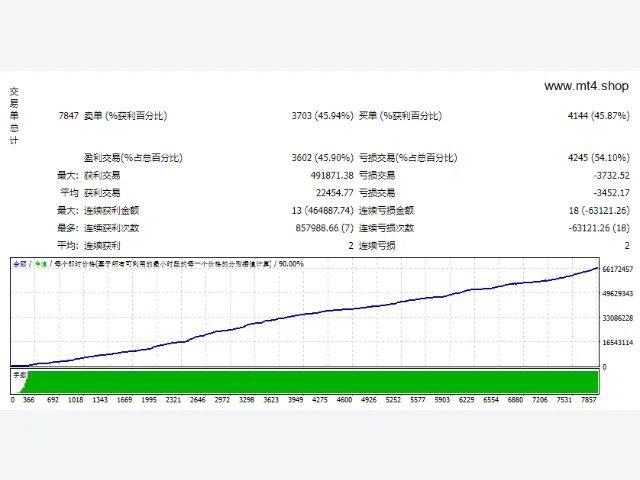
Task: Click the x-axis tick "4926"
Action: (x=369, y=400)
